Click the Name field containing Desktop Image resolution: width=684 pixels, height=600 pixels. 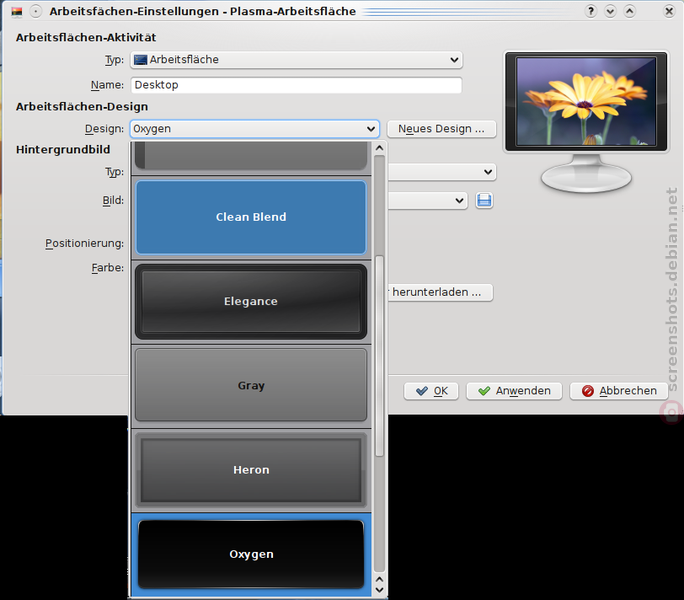point(296,85)
